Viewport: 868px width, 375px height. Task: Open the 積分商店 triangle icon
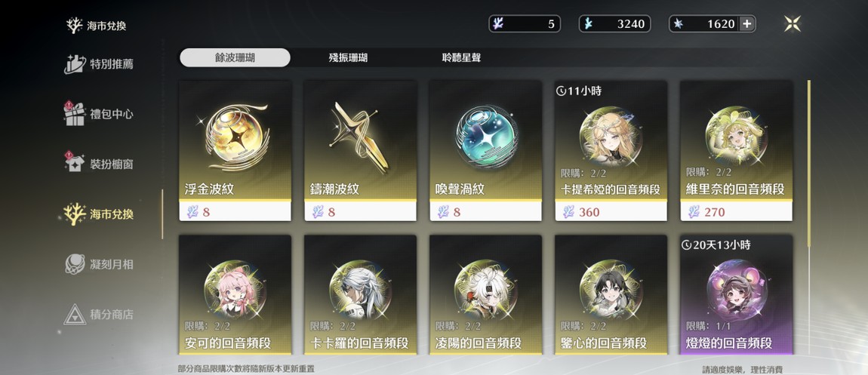pos(74,314)
